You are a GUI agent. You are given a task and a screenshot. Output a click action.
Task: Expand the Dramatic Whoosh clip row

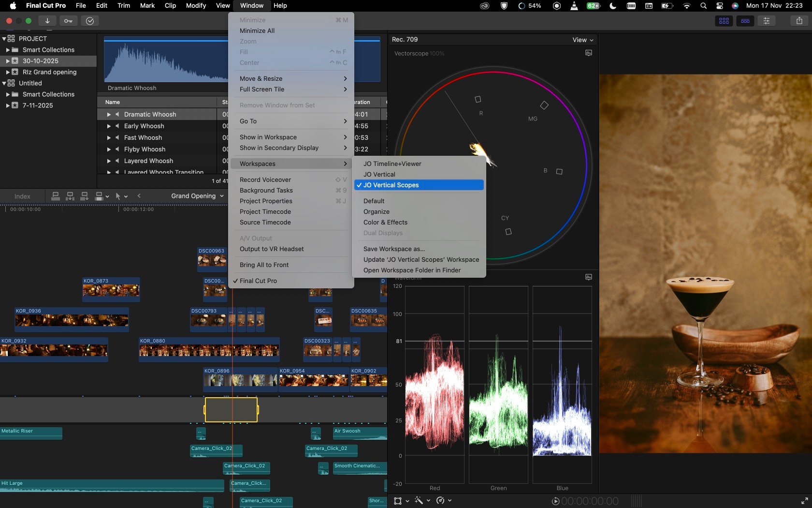(x=109, y=115)
